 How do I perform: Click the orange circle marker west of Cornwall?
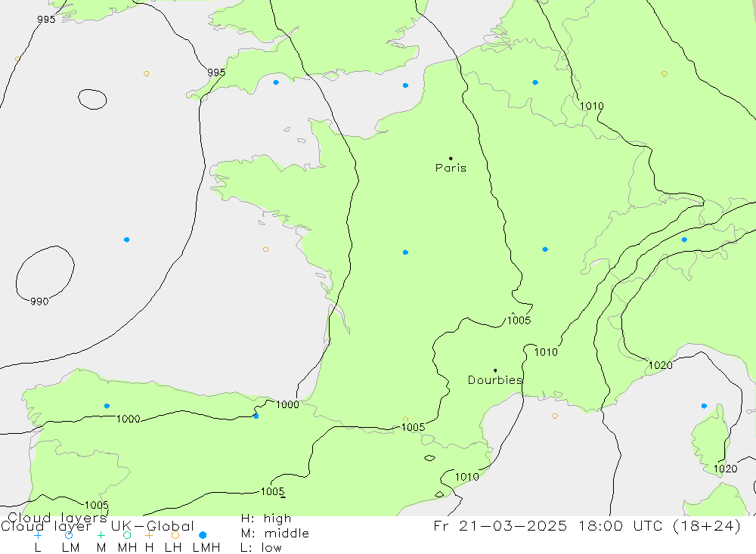pos(146,74)
